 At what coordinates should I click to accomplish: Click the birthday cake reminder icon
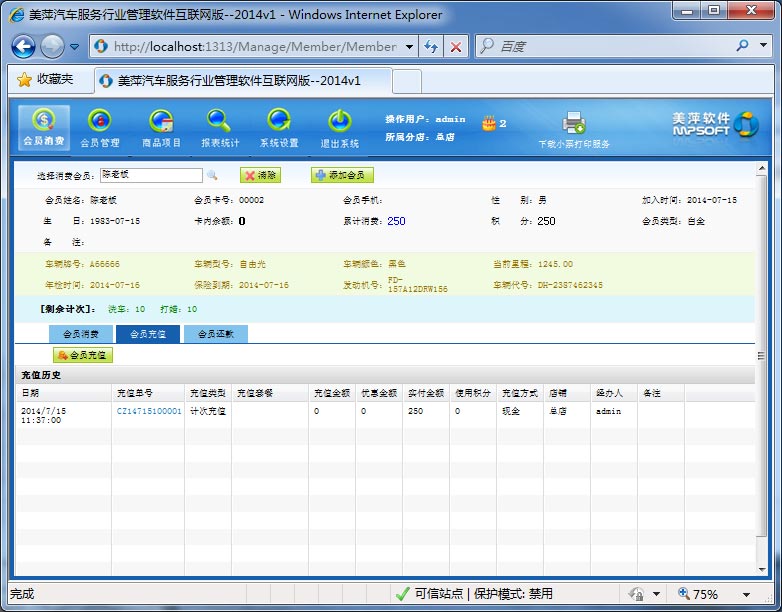coord(488,123)
